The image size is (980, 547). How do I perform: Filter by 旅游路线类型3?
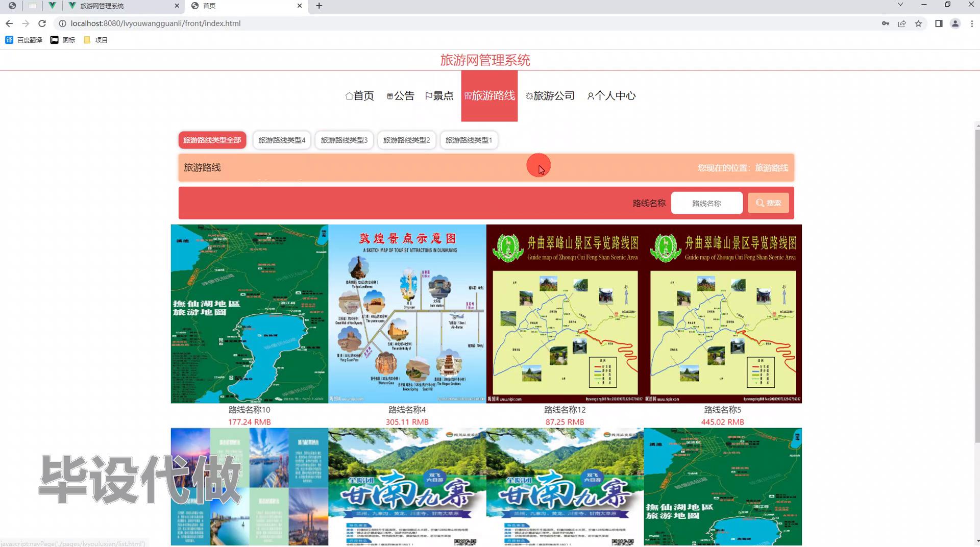click(344, 140)
